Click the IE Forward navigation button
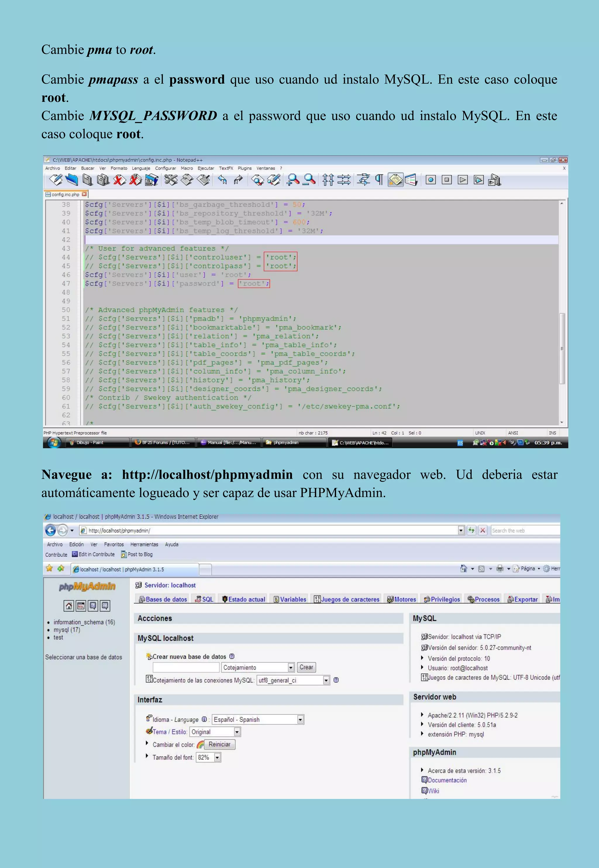The width and height of the screenshot is (599, 868). pyautogui.click(x=63, y=530)
